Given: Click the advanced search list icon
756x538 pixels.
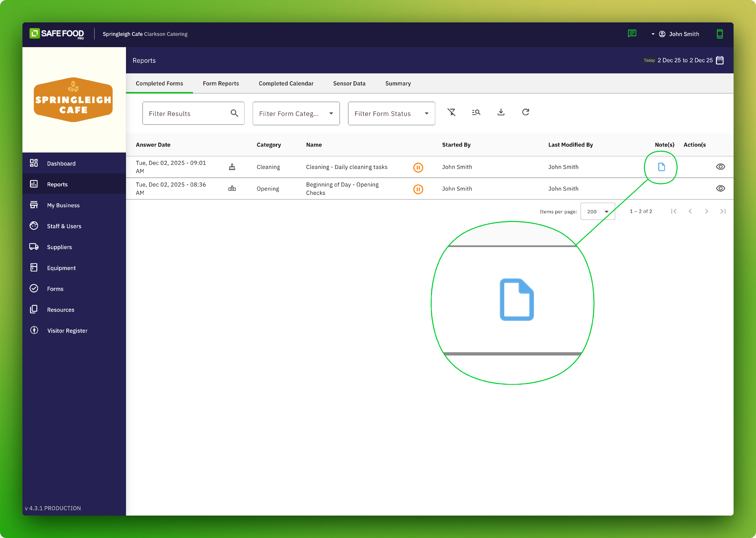Looking at the screenshot, I should pyautogui.click(x=476, y=112).
